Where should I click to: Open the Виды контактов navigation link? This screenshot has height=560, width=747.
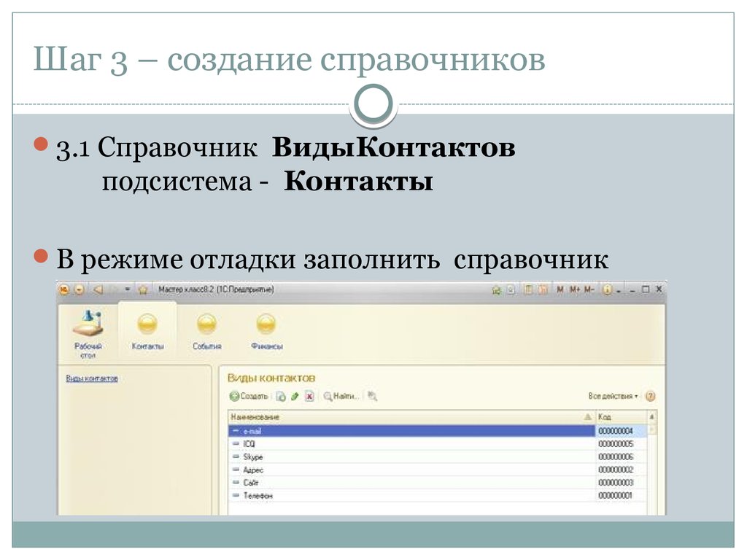pyautogui.click(x=92, y=378)
